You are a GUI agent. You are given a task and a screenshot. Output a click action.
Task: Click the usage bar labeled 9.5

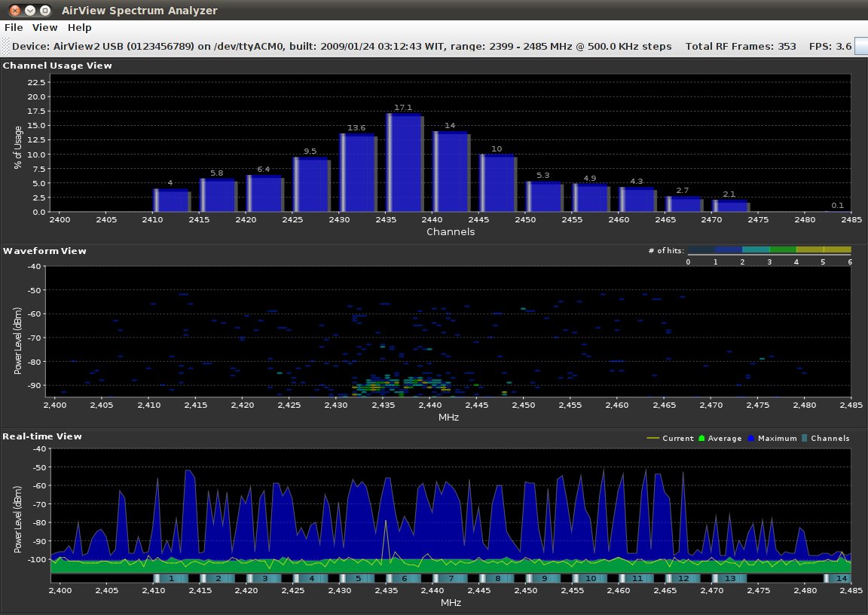[x=311, y=185]
